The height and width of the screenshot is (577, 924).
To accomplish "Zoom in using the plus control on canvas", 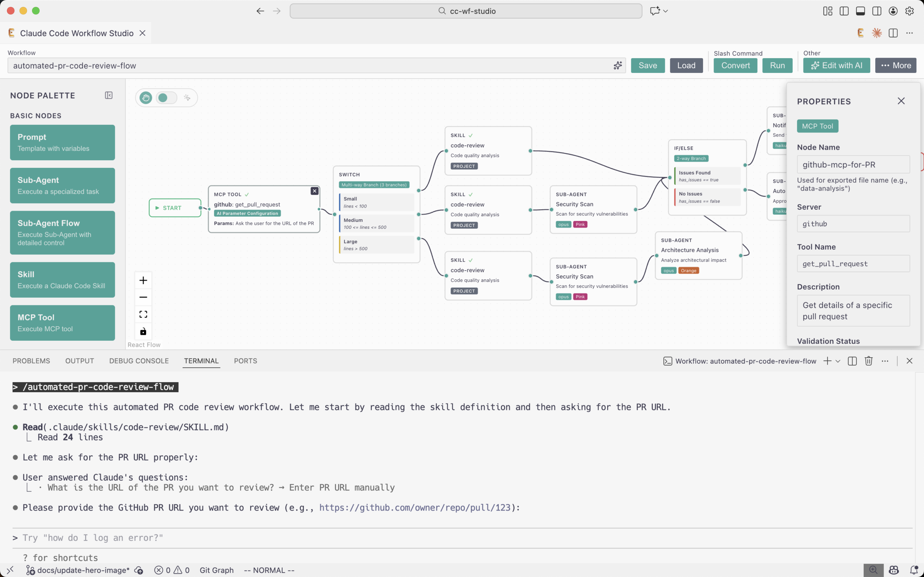I will tap(143, 280).
